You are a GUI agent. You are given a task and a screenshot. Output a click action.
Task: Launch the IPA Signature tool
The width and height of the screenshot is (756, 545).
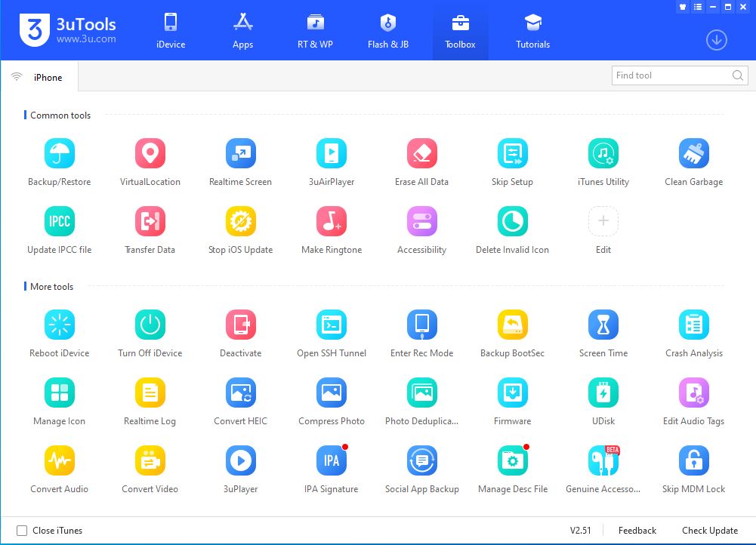[331, 461]
